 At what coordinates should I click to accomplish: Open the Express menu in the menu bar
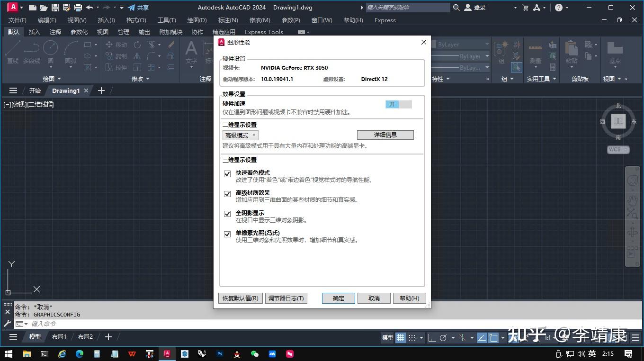385,20
